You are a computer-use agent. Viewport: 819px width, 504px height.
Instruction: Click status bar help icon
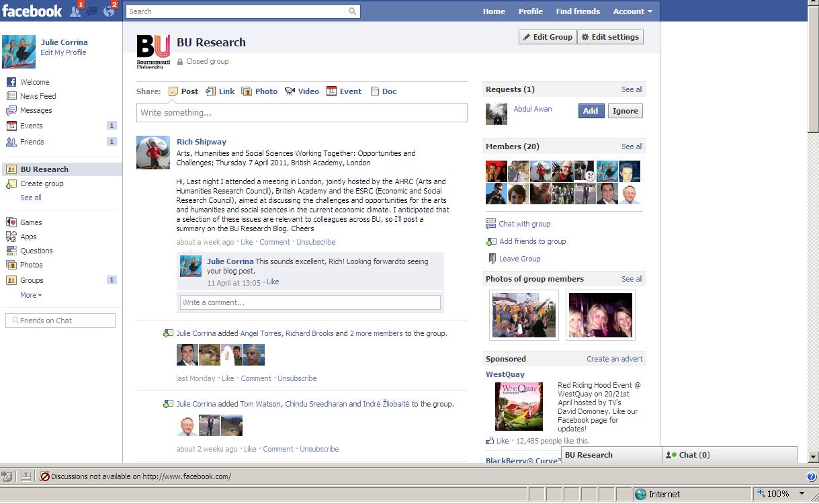click(x=811, y=476)
